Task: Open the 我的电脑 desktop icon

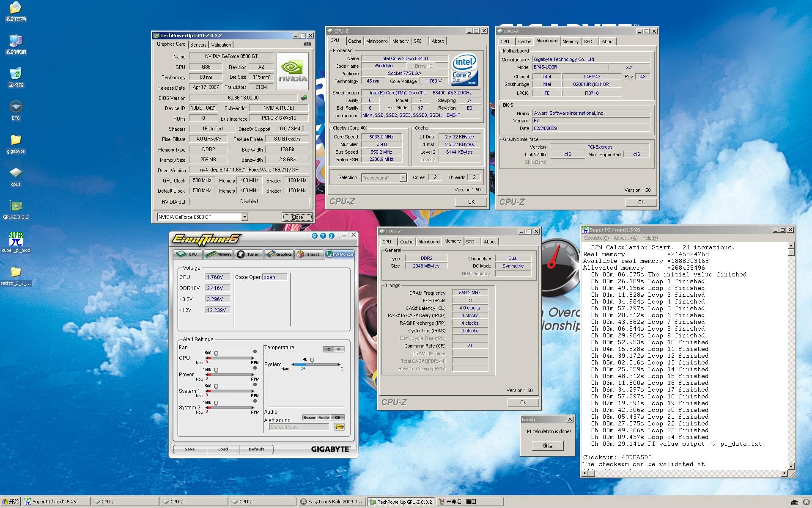Action: [16, 44]
